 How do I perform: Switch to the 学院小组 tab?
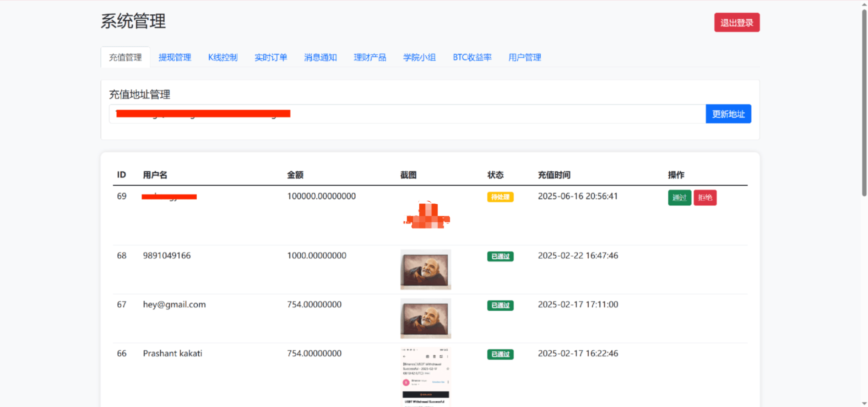419,57
